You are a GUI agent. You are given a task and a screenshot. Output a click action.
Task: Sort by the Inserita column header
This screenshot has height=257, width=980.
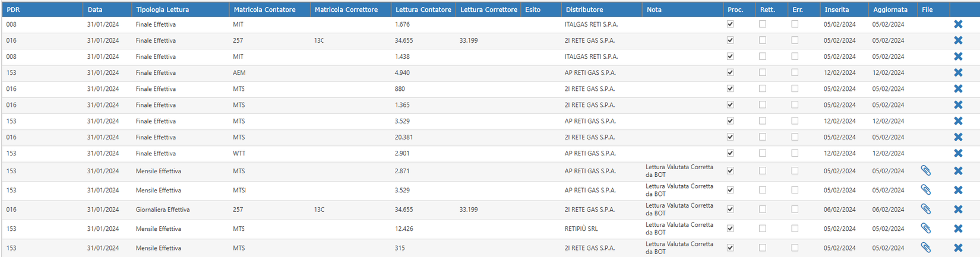pyautogui.click(x=837, y=9)
